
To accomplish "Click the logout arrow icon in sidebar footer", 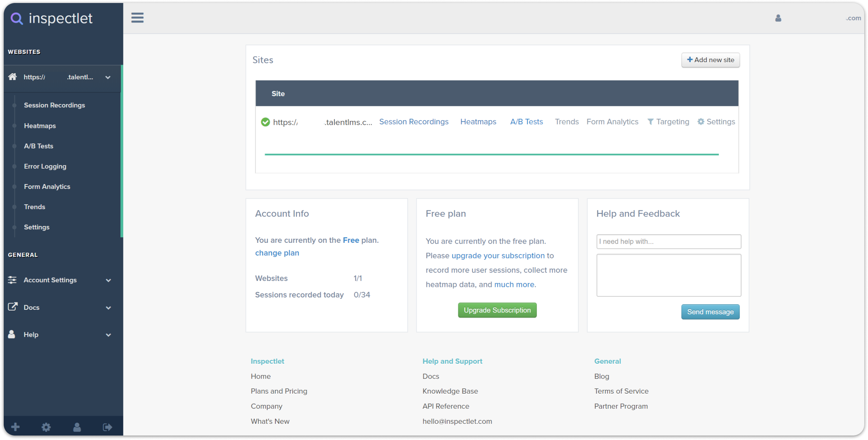I will 107,427.
